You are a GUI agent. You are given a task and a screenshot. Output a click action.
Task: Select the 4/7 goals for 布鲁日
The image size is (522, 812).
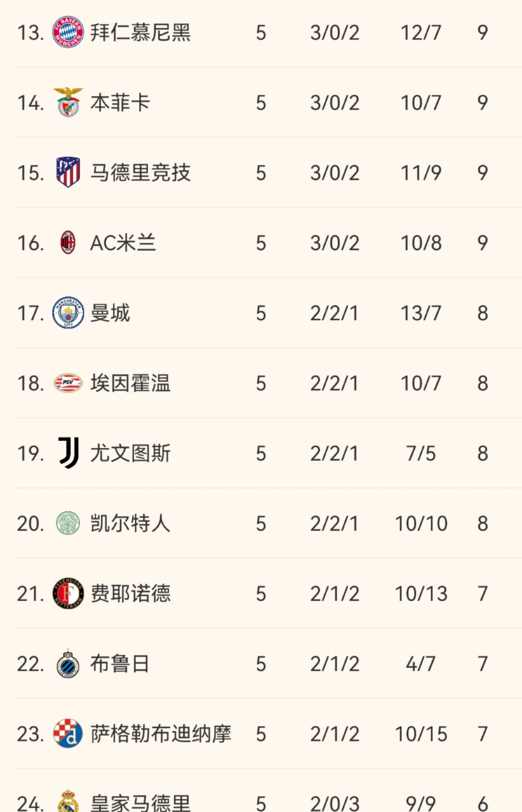coord(420,664)
